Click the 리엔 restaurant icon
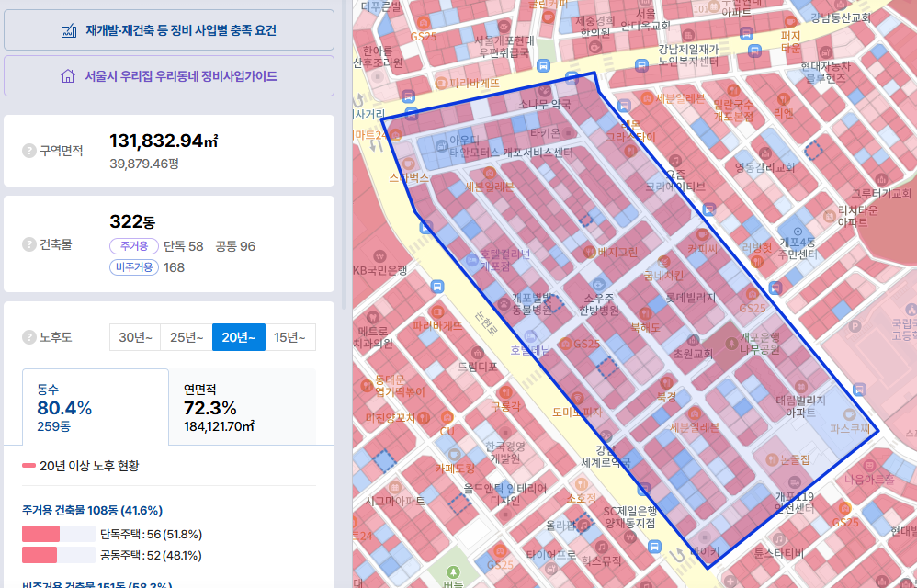The image size is (917, 588). tap(783, 98)
